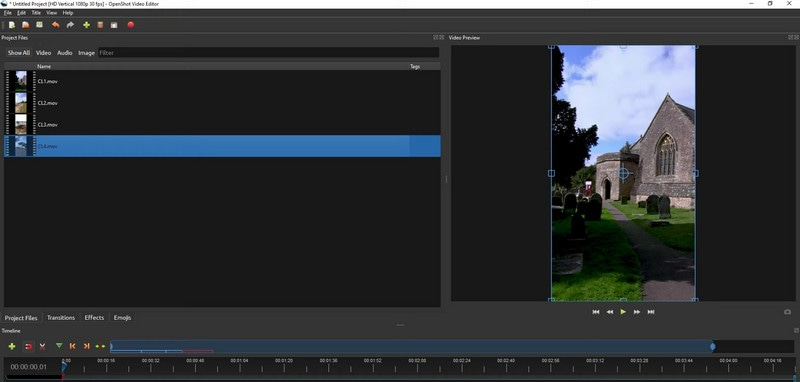800x382 pixels.
Task: Import files with the green plus icon
Action: [x=86, y=24]
